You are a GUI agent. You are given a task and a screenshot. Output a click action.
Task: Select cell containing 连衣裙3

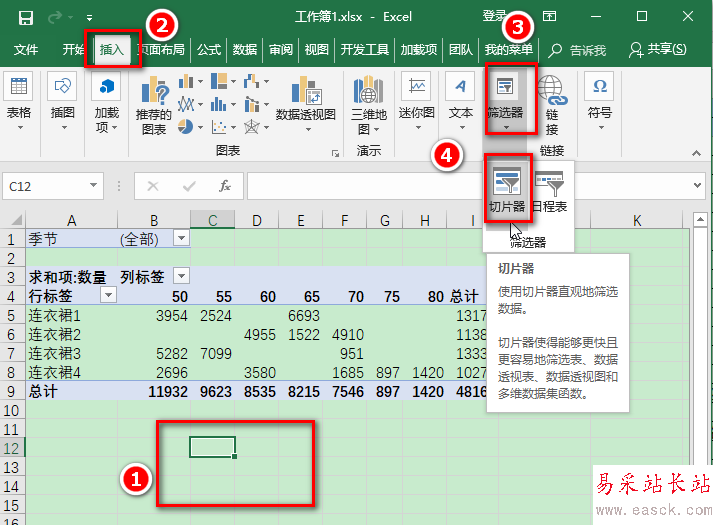[71, 353]
